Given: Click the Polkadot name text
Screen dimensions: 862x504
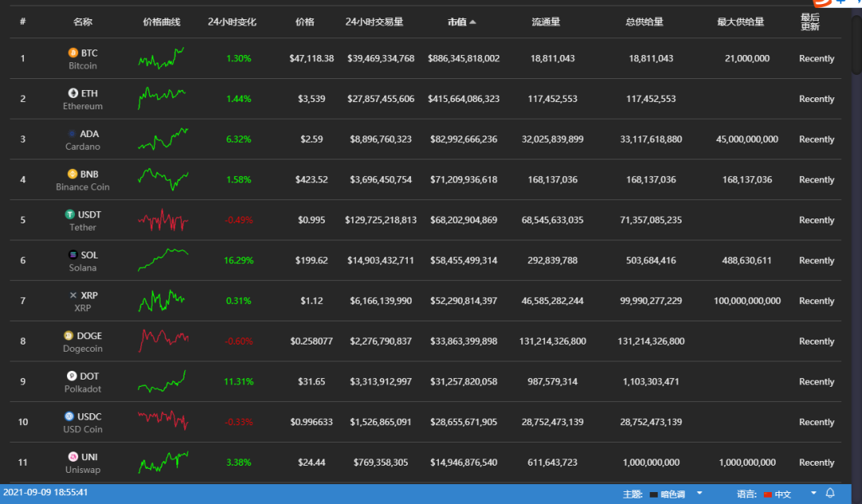Looking at the screenshot, I should [x=82, y=388].
